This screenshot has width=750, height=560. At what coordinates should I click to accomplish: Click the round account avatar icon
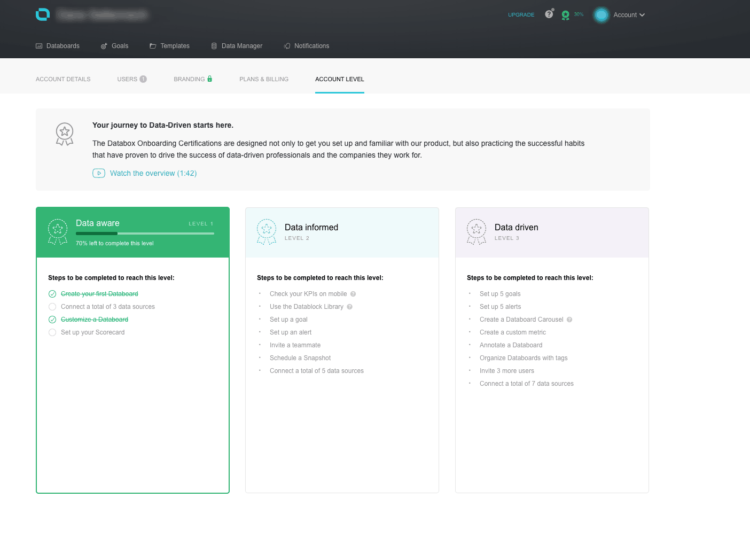click(601, 15)
